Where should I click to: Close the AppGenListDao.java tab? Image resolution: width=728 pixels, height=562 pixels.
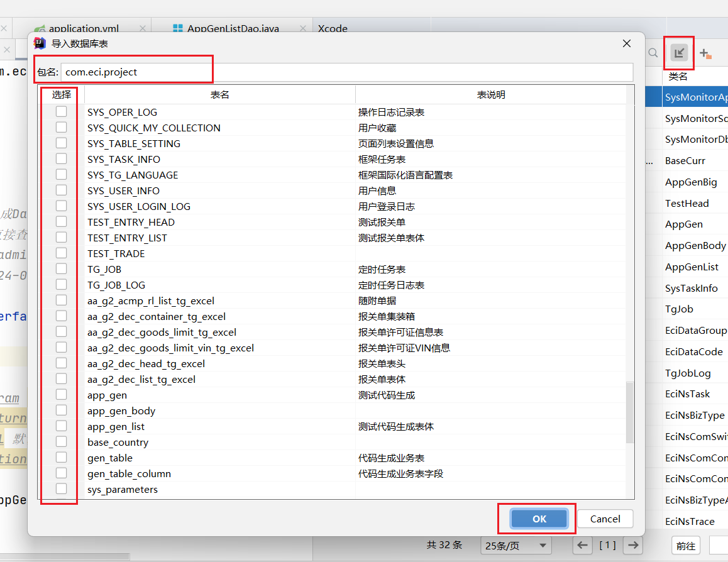303,28
